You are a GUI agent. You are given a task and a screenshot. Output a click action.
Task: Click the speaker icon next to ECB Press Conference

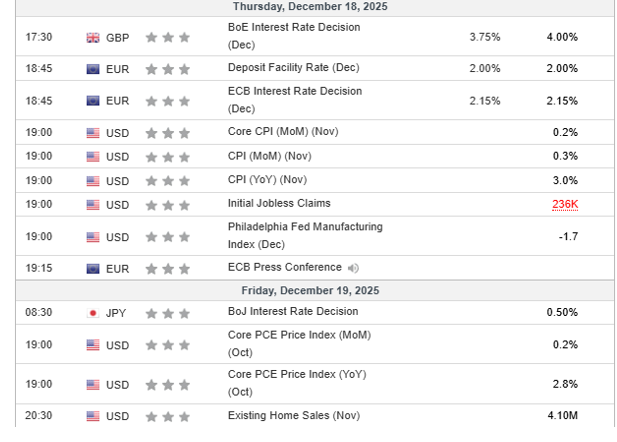coord(353,268)
